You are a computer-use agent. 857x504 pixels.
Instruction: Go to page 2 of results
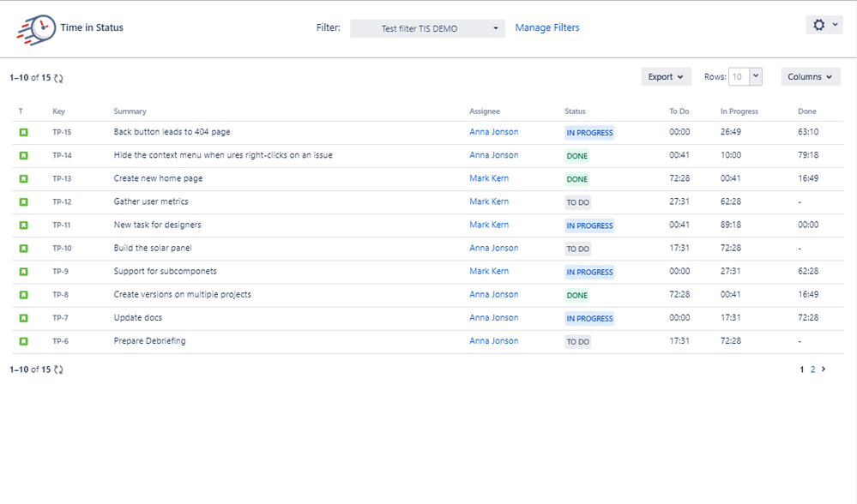812,369
